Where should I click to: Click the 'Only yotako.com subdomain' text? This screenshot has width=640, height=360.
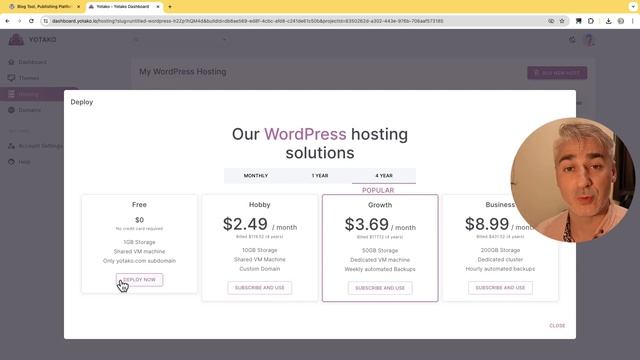(139, 261)
